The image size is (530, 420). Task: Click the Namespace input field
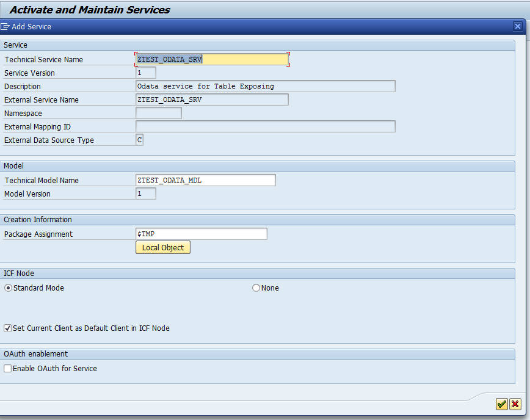[158, 112]
